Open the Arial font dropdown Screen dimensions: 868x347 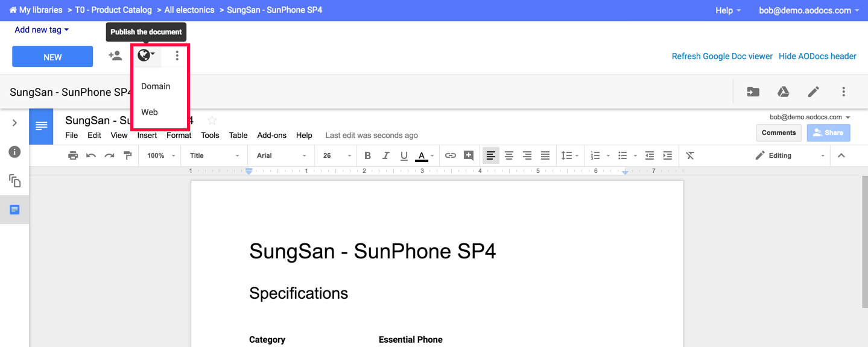pyautogui.click(x=282, y=155)
